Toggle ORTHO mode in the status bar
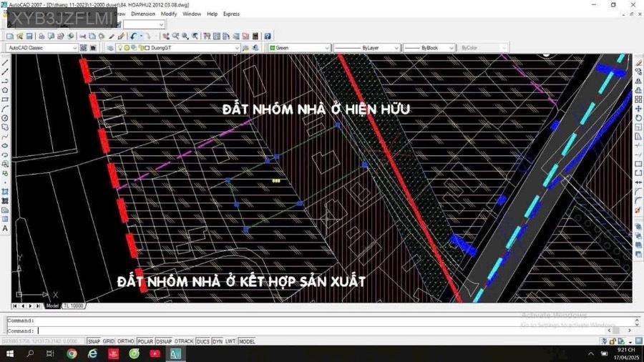 click(126, 341)
